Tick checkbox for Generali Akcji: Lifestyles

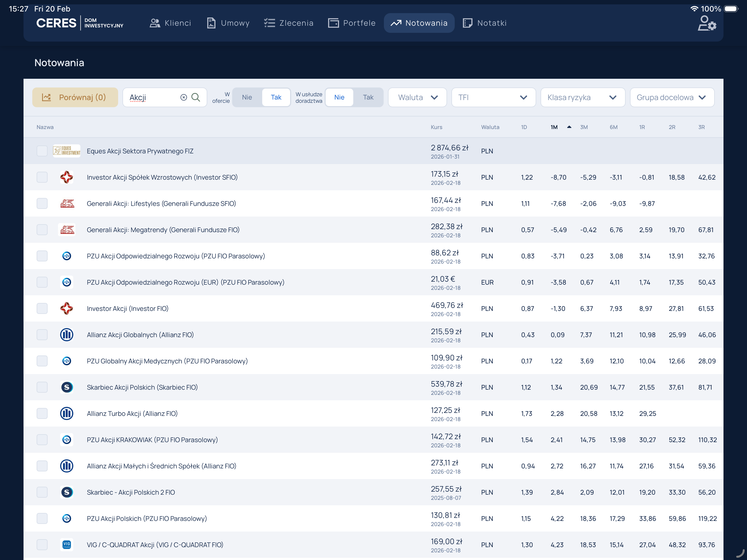click(42, 204)
